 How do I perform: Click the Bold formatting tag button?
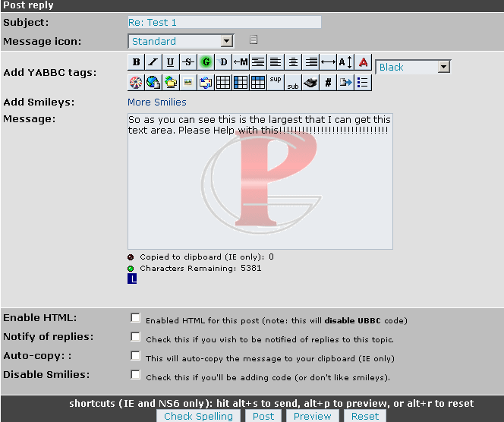point(137,63)
